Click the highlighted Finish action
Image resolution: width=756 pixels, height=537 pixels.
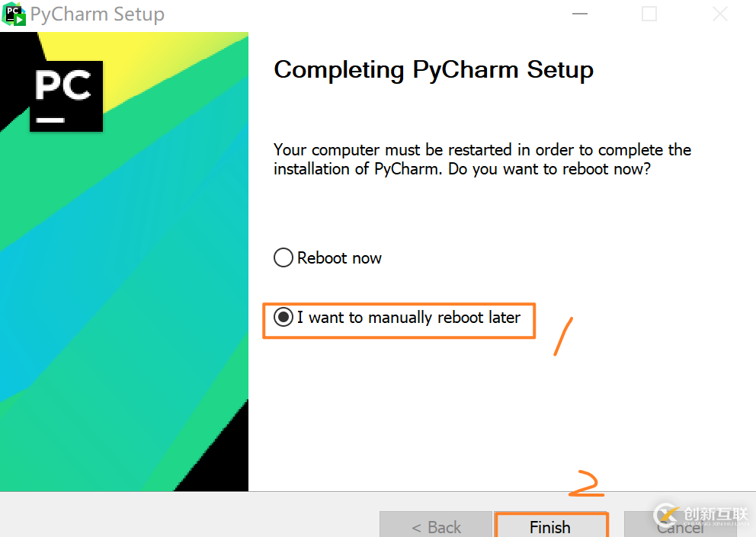coord(550,526)
